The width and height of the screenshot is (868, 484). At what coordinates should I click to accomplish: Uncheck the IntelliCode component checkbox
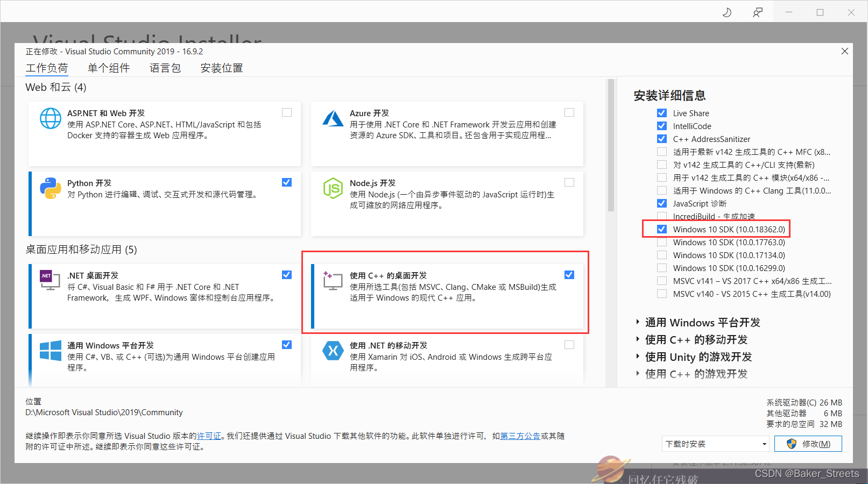[x=662, y=126]
